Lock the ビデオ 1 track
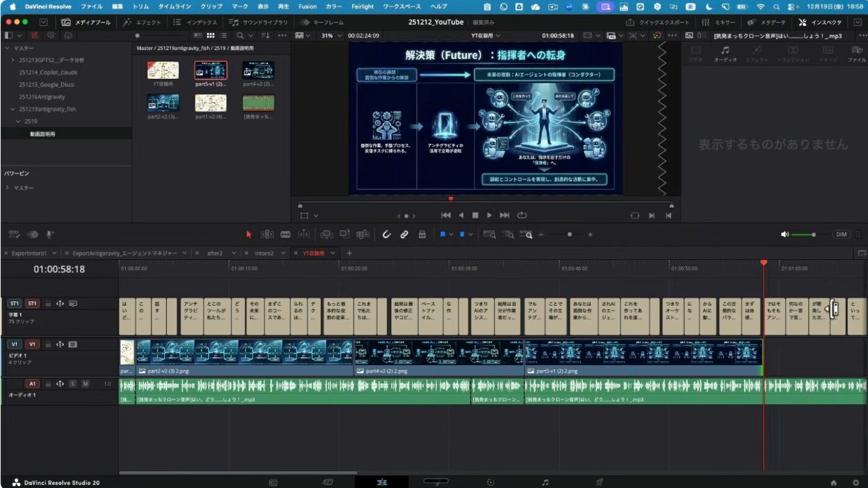 coord(48,344)
